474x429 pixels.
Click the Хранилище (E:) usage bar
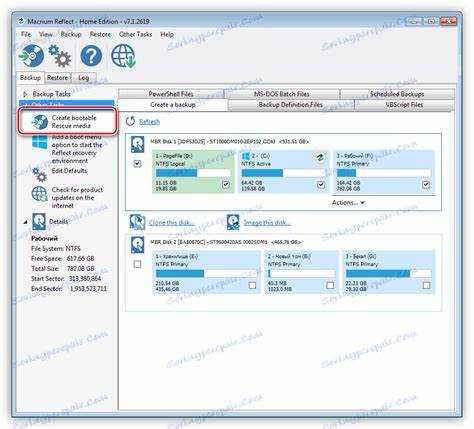pyautogui.click(x=206, y=274)
